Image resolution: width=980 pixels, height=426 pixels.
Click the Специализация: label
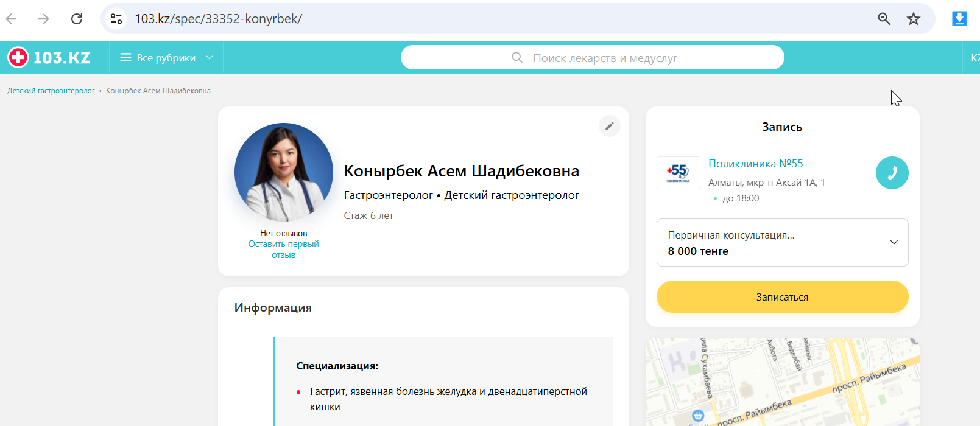point(337,366)
